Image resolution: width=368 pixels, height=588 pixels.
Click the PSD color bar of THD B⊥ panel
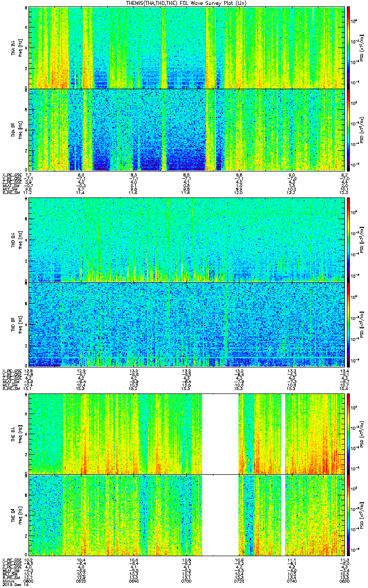348,240
